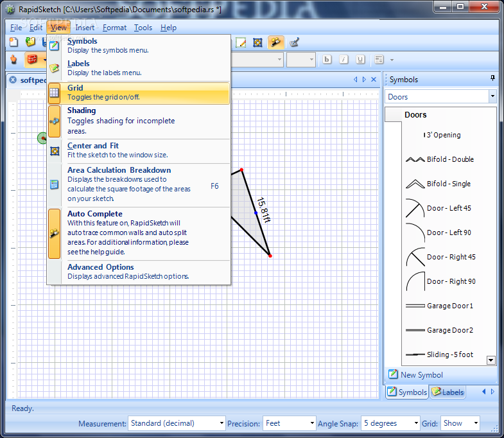Viewport: 504px width, 438px height.
Task: Click the Center and Fit toolbar icon
Action: coord(257,42)
